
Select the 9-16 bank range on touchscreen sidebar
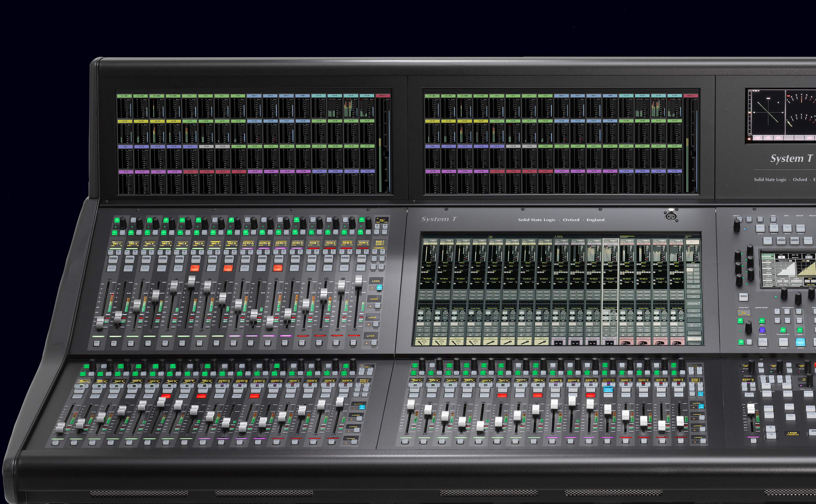(690, 274)
